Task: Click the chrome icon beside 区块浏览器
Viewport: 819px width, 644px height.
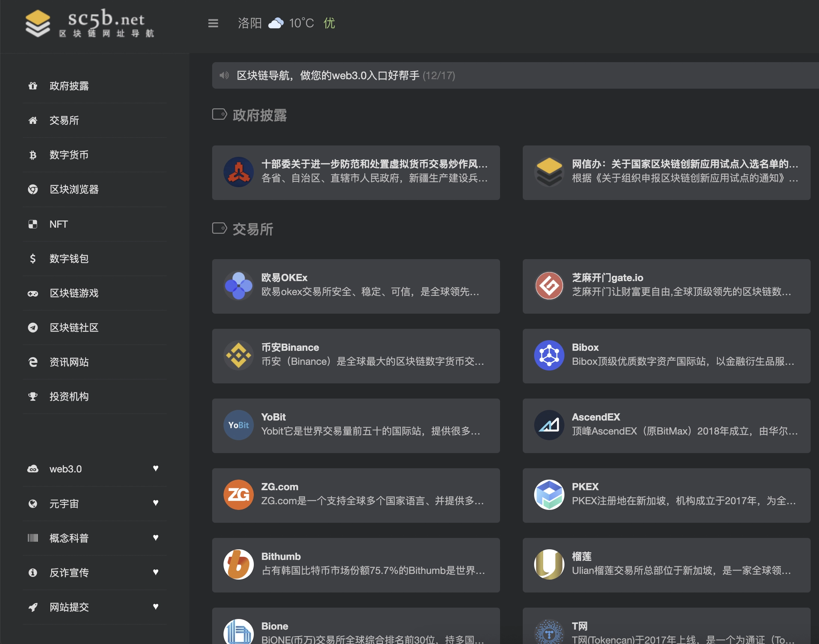Action: pos(33,189)
